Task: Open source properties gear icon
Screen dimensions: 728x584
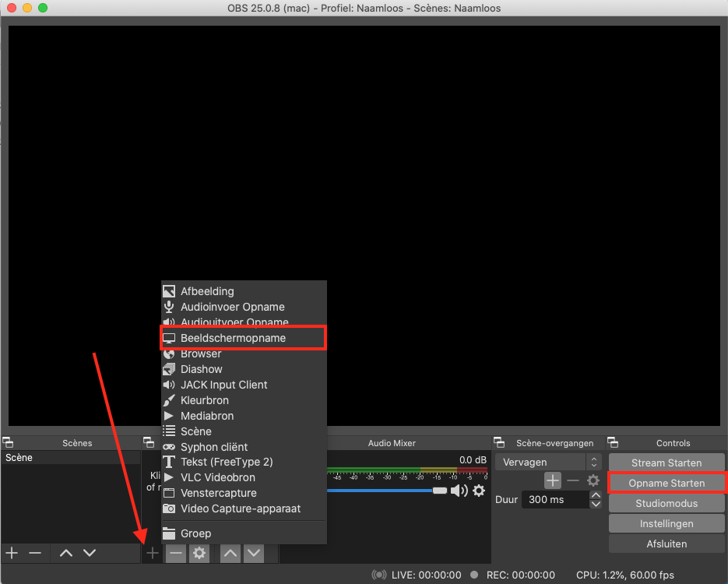Action: (199, 553)
